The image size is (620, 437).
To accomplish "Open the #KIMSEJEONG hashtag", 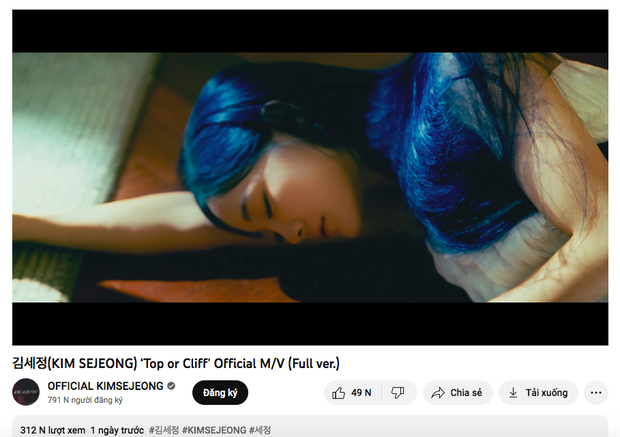I will pyautogui.click(x=214, y=430).
